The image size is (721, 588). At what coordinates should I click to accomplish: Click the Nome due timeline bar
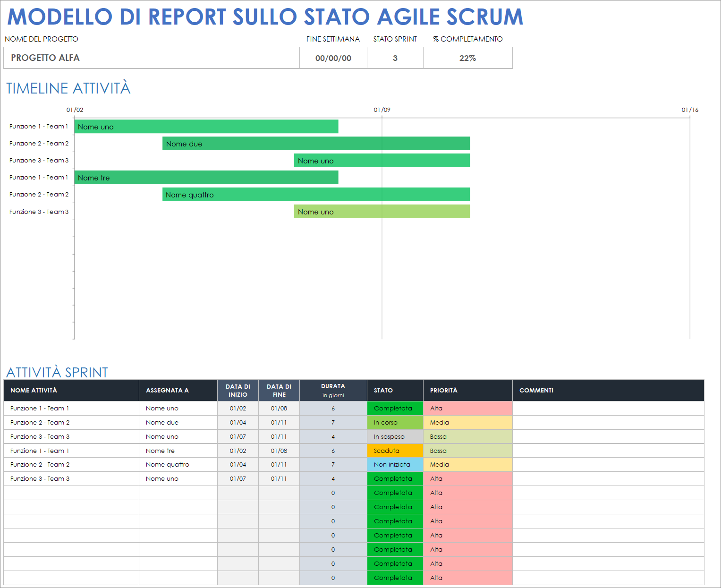[316, 144]
